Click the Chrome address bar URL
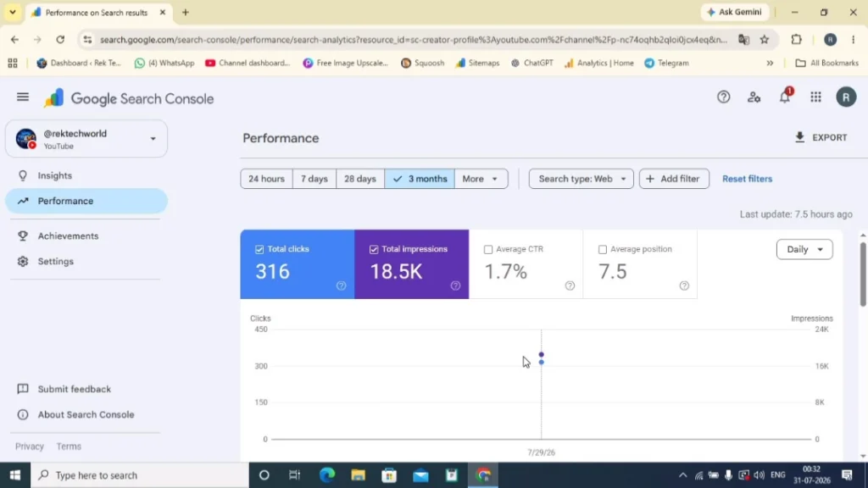Screen dimensions: 868x488 click(x=414, y=39)
